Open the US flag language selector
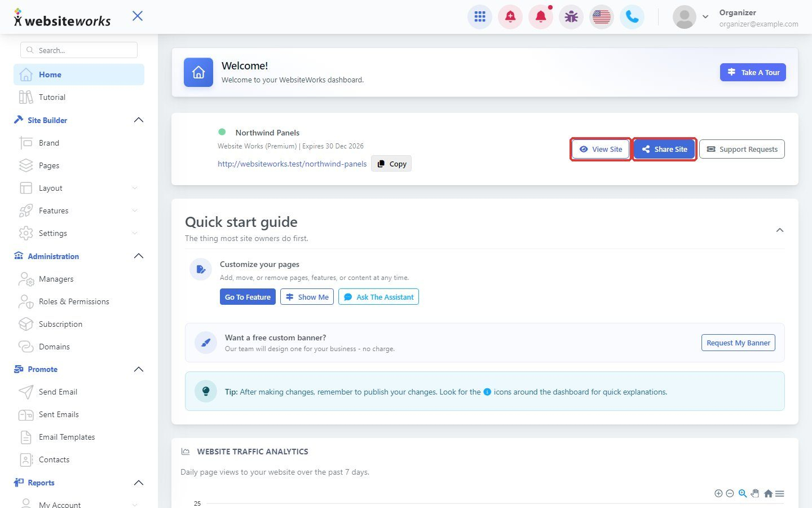The image size is (812, 508). coord(602,17)
